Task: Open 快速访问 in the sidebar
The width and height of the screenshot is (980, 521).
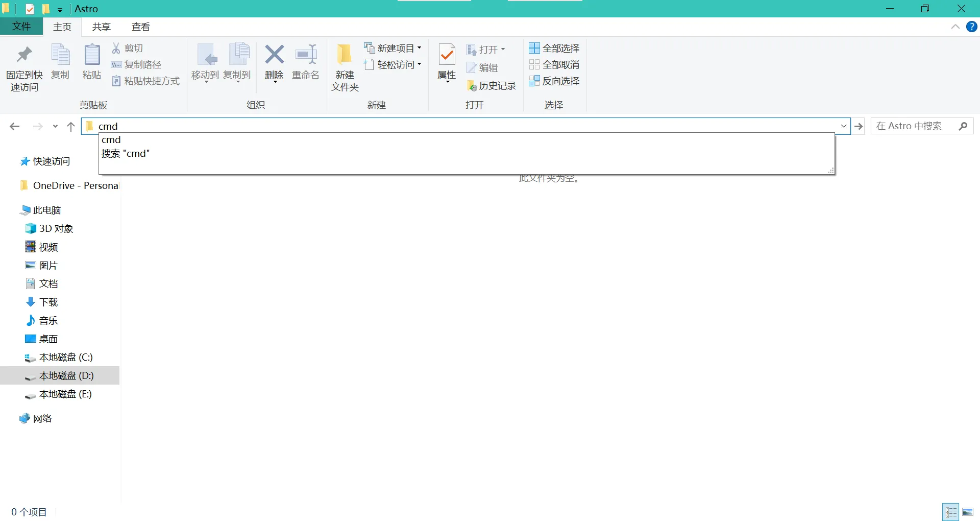Action: pos(45,161)
